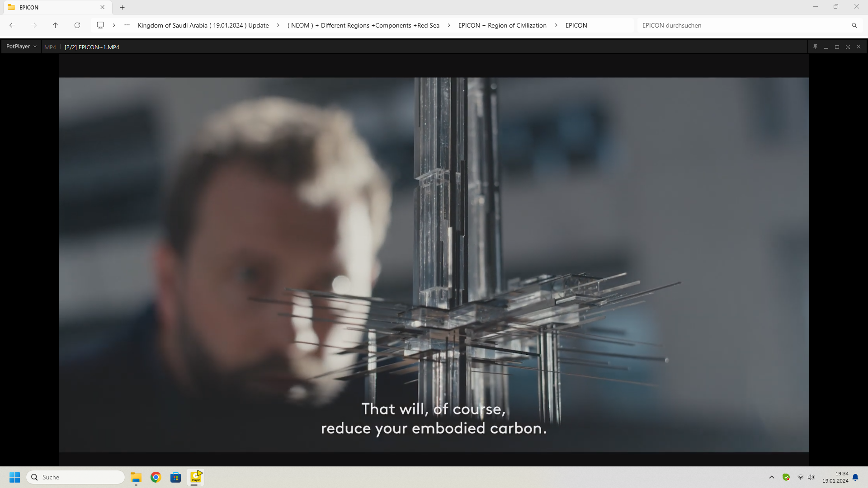The height and width of the screenshot is (488, 868).
Task: Open File Explorer from the taskbar
Action: click(136, 477)
